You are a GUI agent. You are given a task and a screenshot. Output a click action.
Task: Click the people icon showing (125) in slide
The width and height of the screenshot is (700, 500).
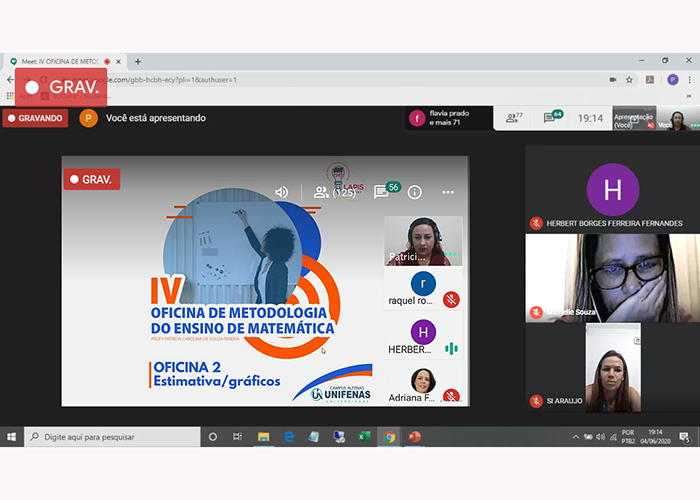(335, 192)
